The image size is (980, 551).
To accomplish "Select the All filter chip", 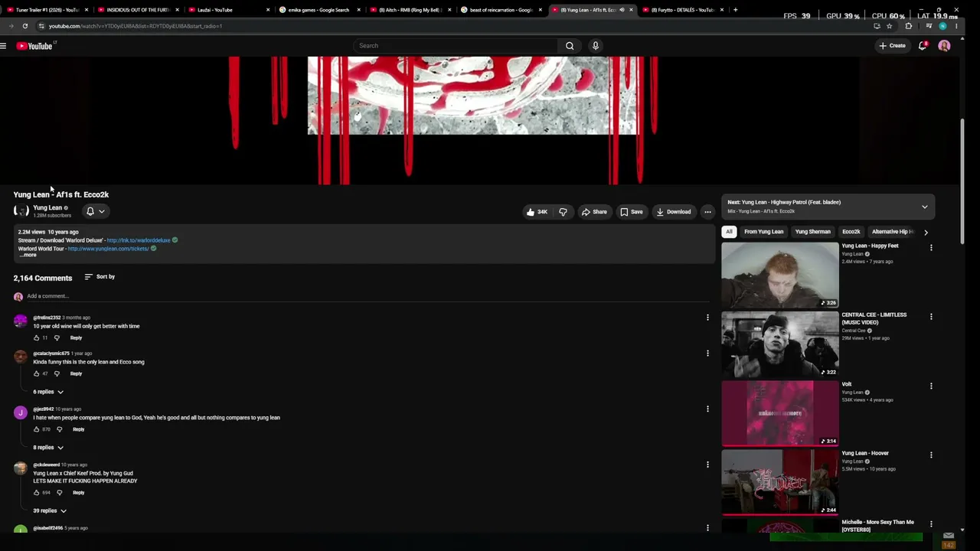I will tap(729, 232).
